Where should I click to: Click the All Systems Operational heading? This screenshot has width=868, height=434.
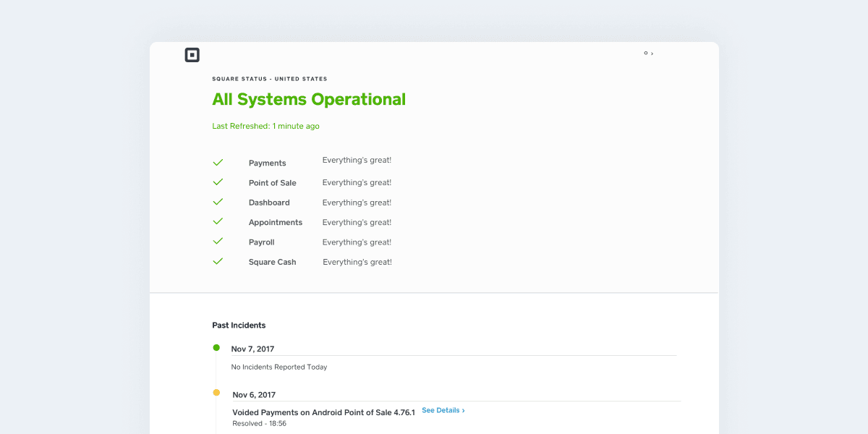tap(309, 99)
